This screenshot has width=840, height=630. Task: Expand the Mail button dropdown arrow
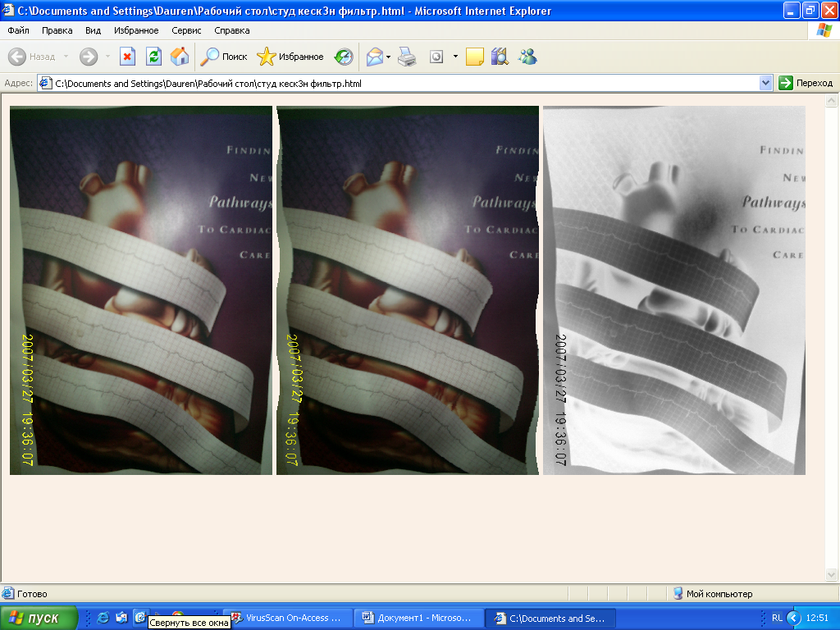pyautogui.click(x=388, y=57)
